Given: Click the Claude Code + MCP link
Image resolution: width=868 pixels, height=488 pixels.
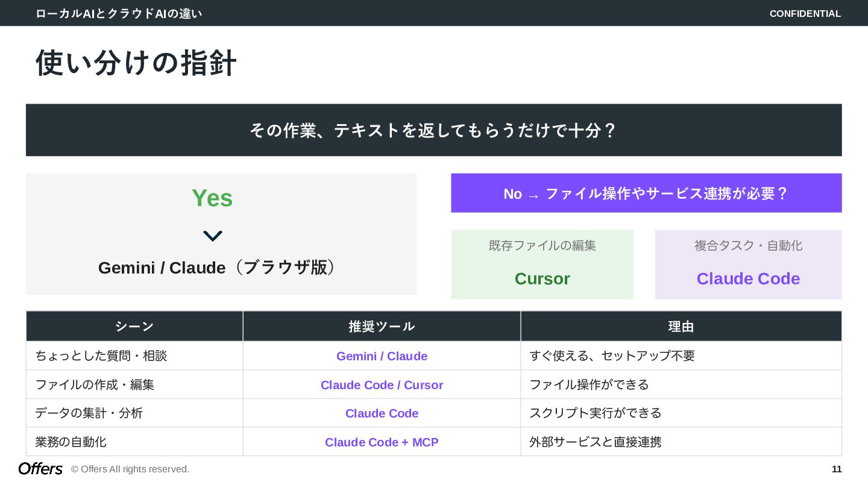Looking at the screenshot, I should [382, 442].
